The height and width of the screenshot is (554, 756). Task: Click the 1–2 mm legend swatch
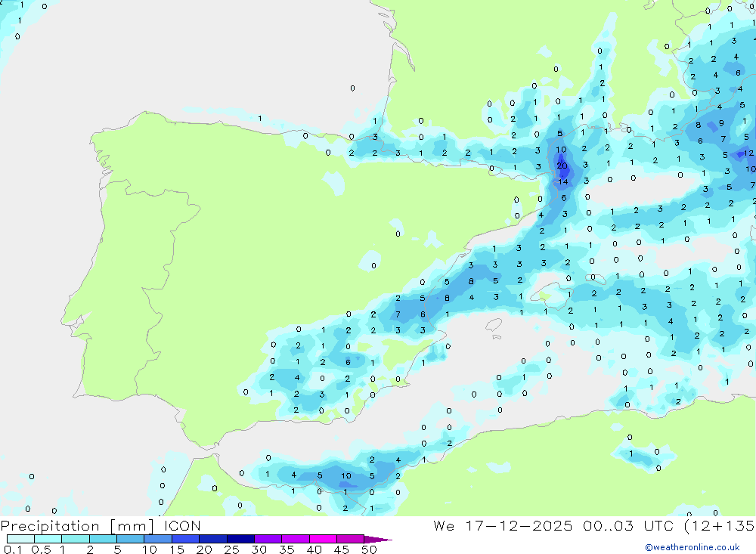pos(76,539)
